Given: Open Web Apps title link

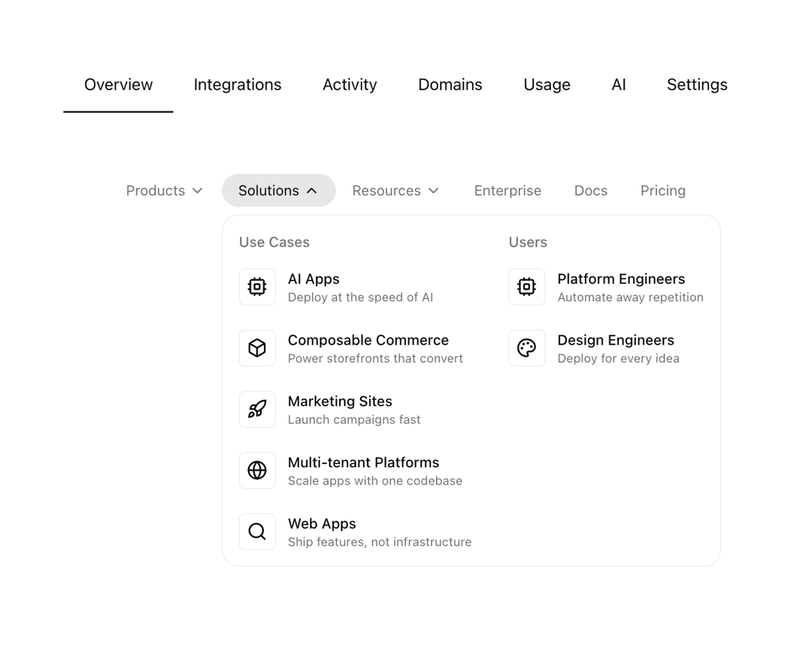Looking at the screenshot, I should [322, 524].
